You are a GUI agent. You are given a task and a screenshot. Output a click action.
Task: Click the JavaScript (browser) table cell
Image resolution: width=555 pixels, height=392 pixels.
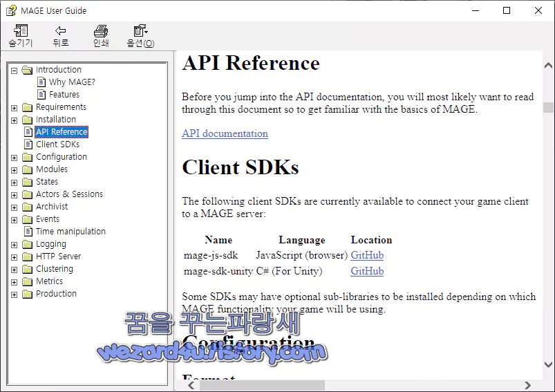pos(302,255)
